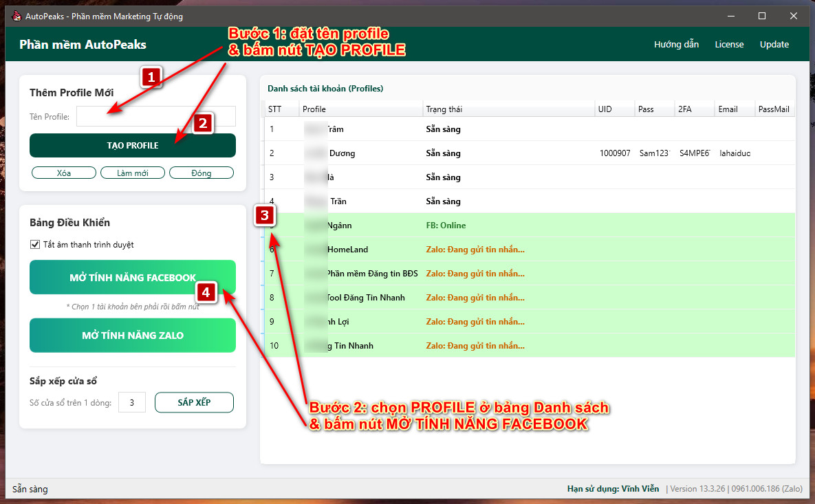Open MỞ TÍNH NĂNG ZALO feature

tap(132, 336)
